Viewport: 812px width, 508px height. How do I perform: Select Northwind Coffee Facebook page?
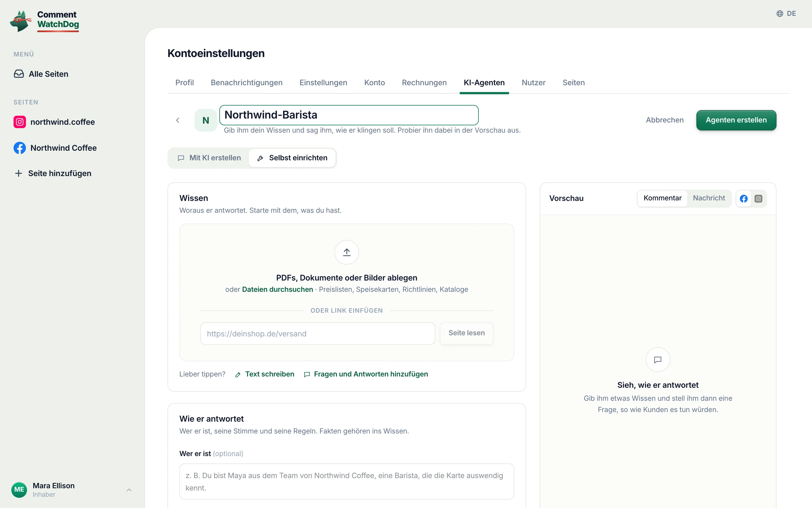(55, 148)
